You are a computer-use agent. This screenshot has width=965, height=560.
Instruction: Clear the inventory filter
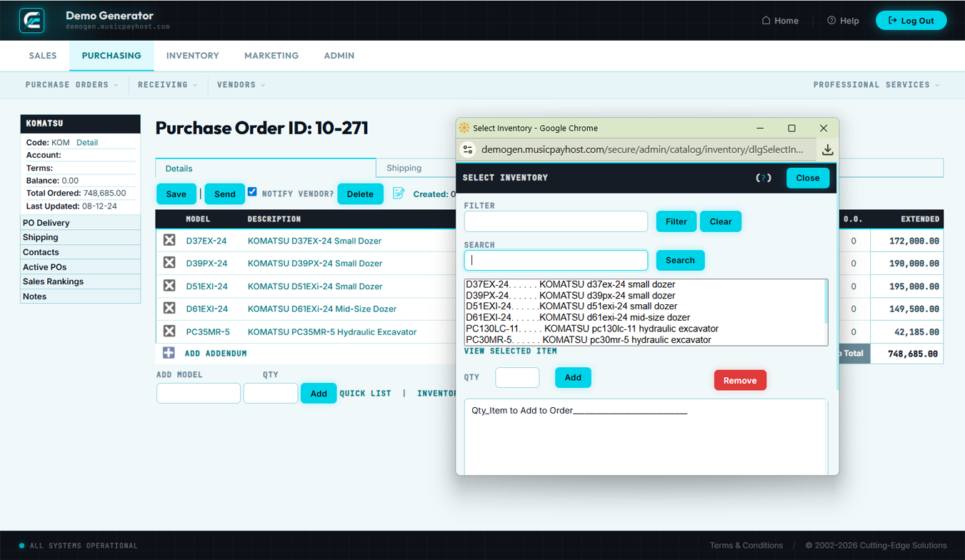[x=721, y=221]
